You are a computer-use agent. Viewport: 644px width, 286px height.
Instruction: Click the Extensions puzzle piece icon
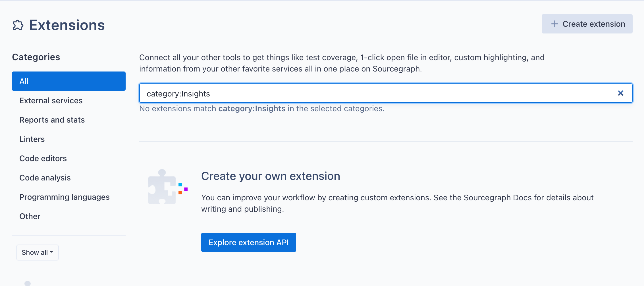[18, 25]
